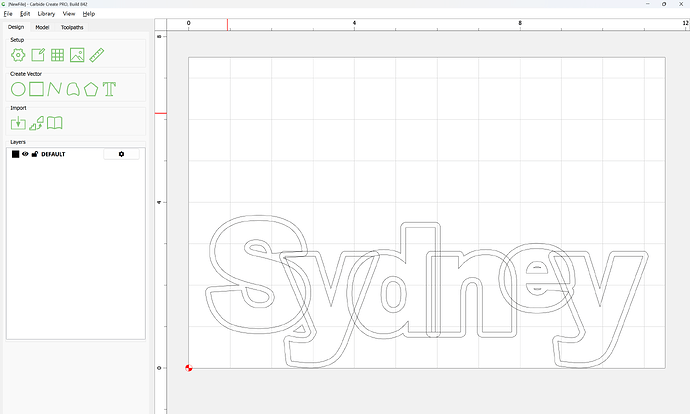Toggle visibility of the DEFAULT layer
This screenshot has width=690, height=414.
click(25, 154)
